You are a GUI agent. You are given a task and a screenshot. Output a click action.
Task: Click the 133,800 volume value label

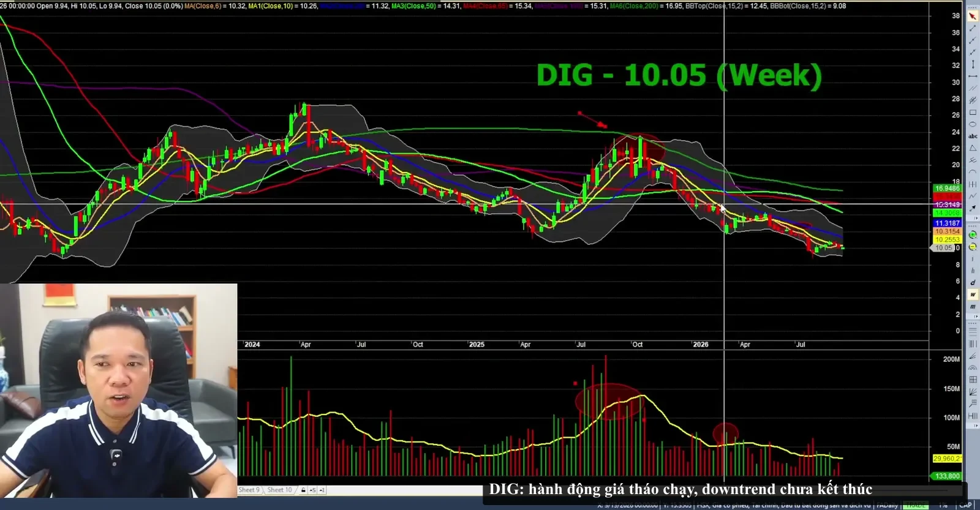[948, 476]
